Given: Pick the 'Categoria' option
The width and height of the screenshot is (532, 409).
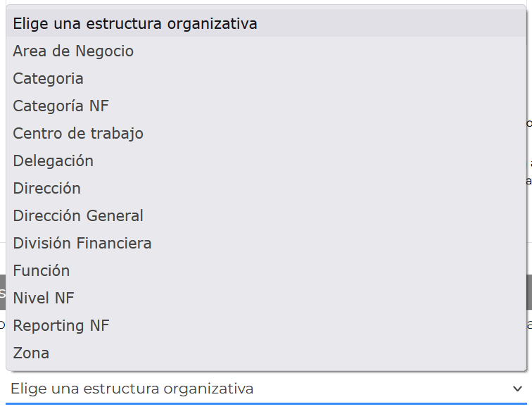Looking at the screenshot, I should [266, 78].
